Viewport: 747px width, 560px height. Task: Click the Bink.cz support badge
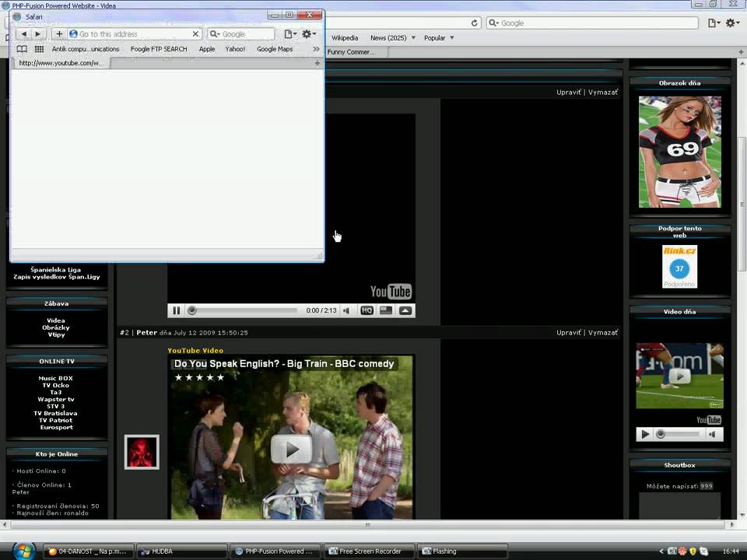679,267
